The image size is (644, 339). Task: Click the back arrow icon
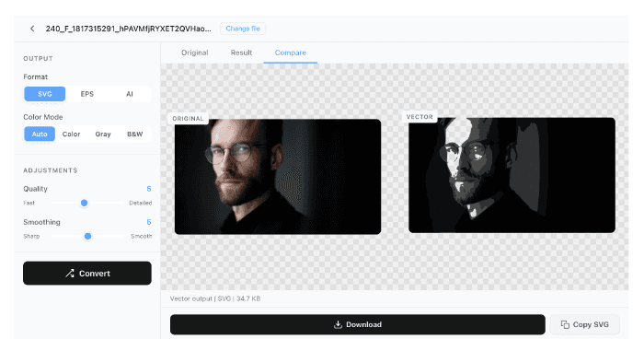point(32,29)
